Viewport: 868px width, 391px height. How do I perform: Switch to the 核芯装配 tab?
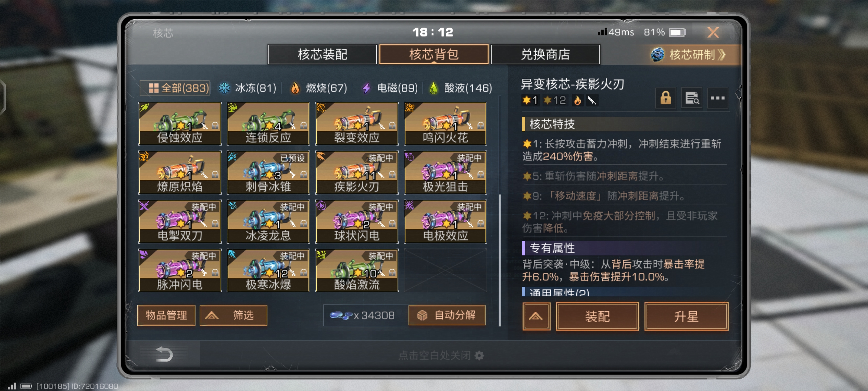(x=322, y=54)
